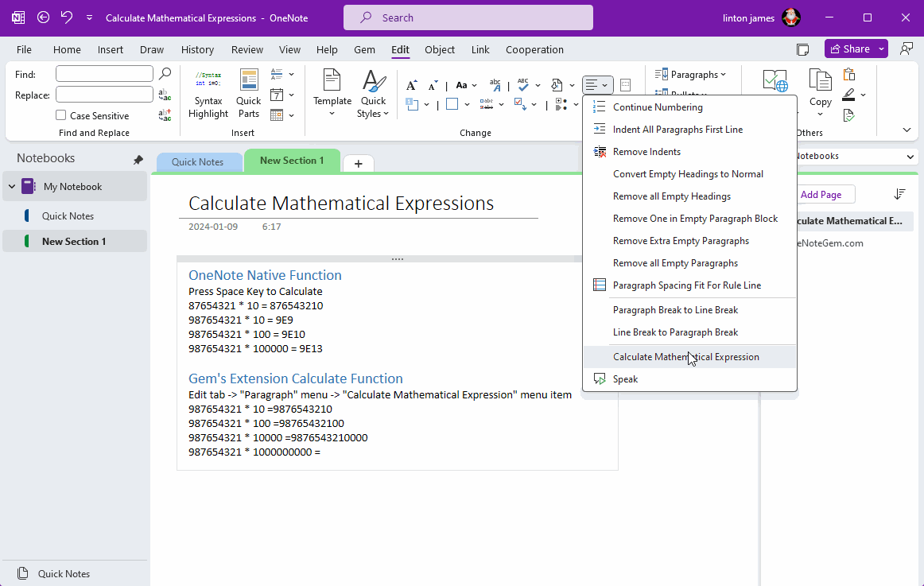Go back using the title bar back arrow
Viewport: 924px width, 586px height.
(43, 17)
